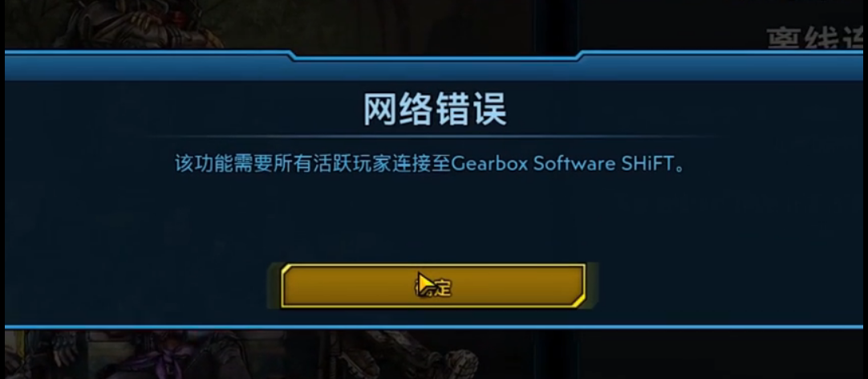Click the recessed notch in dialog header
The width and height of the screenshot is (868, 379).
435,55
